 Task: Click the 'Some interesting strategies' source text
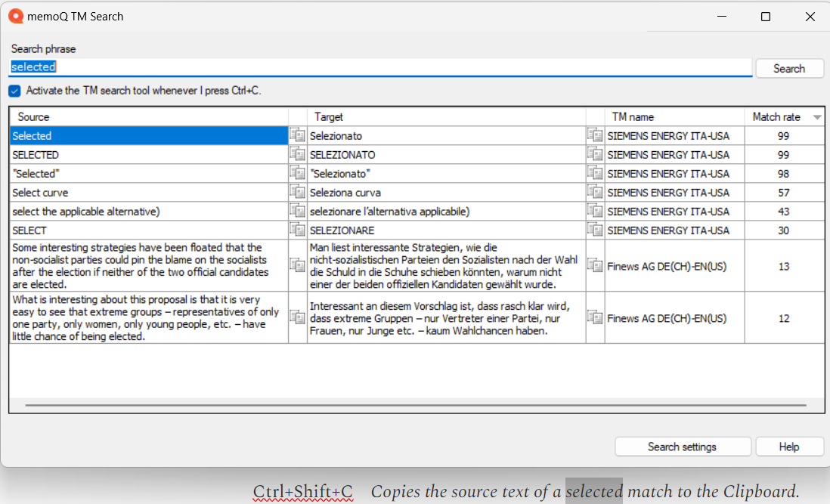click(141, 265)
